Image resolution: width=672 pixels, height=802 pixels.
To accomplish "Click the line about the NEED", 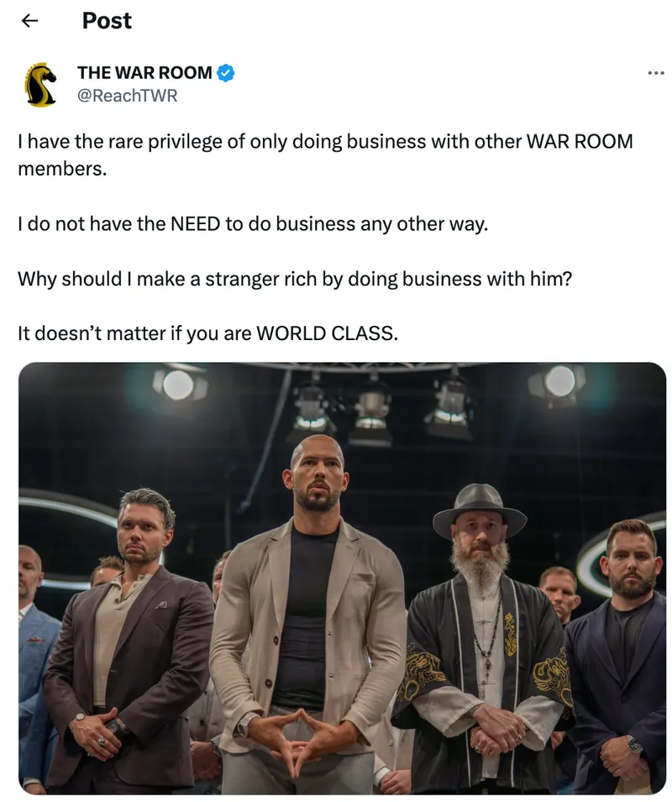I will tap(253, 224).
